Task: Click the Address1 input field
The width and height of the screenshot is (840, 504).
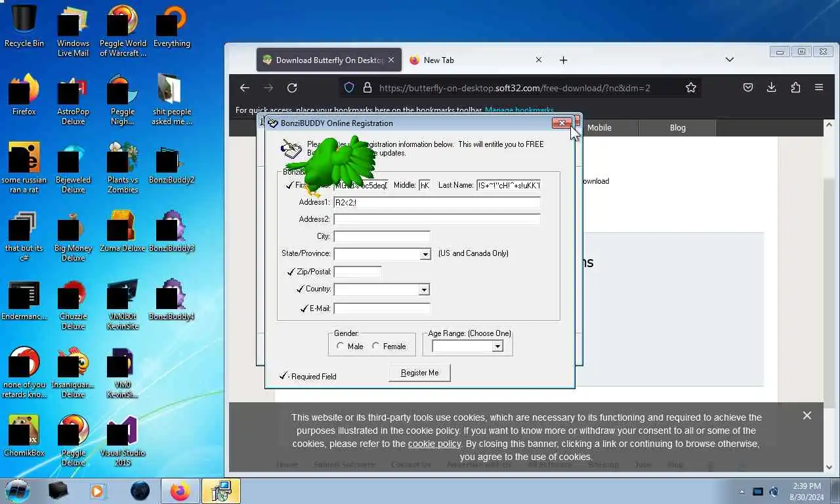Action: coord(437,203)
